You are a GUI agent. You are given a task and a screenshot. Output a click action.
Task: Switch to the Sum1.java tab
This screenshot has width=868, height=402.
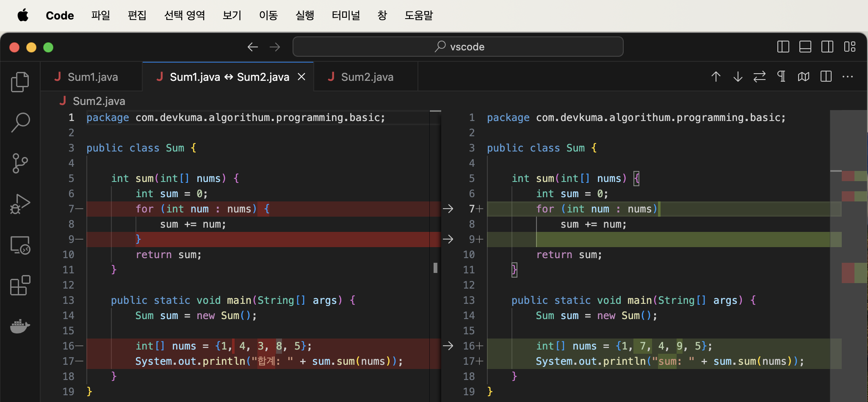[x=91, y=77]
